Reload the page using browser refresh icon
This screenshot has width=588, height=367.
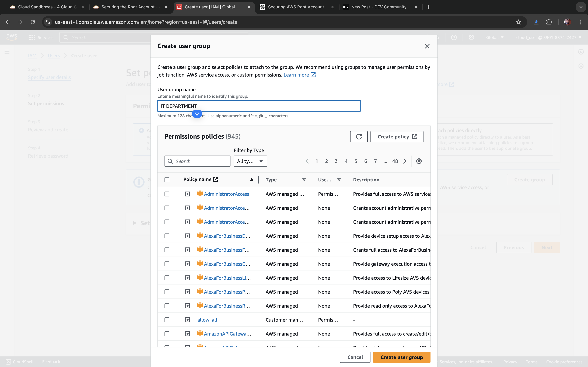[x=33, y=22]
